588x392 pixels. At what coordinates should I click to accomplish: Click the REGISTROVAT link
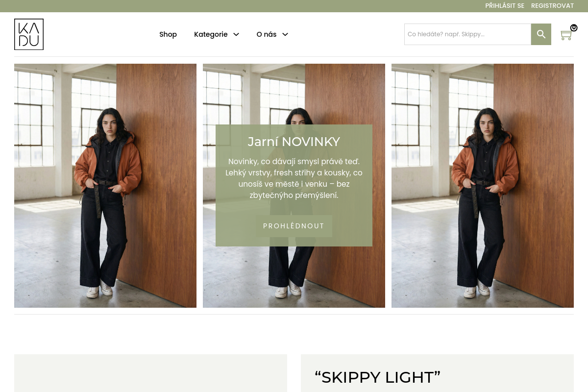click(552, 6)
